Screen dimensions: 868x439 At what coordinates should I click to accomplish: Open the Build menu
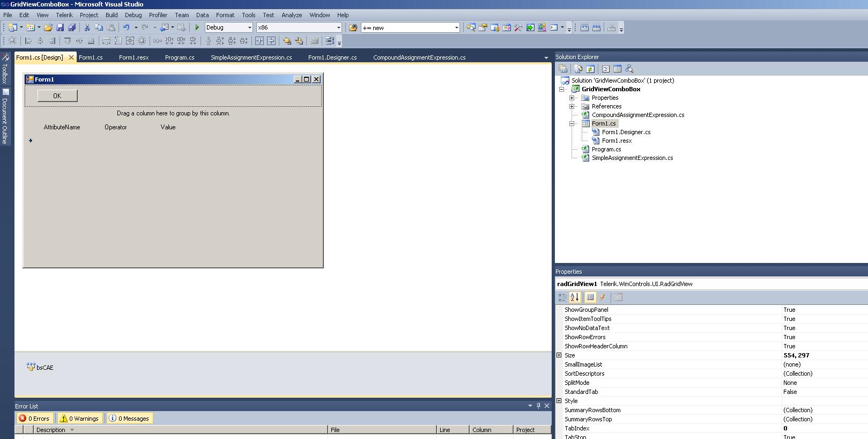pos(112,15)
